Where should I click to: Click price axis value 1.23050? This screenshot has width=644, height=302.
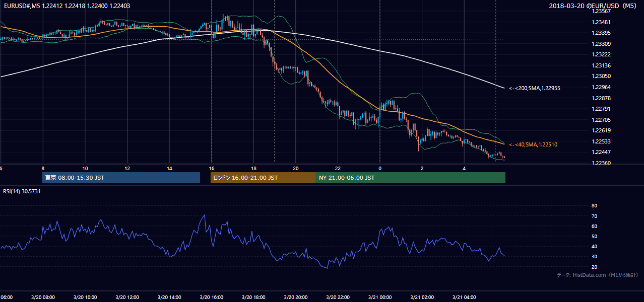(x=601, y=76)
